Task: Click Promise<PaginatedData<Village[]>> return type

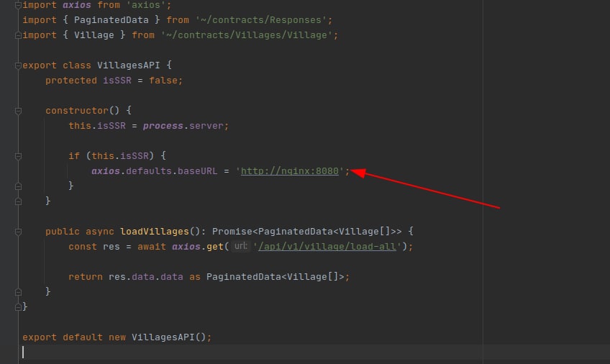Action: tap(306, 232)
